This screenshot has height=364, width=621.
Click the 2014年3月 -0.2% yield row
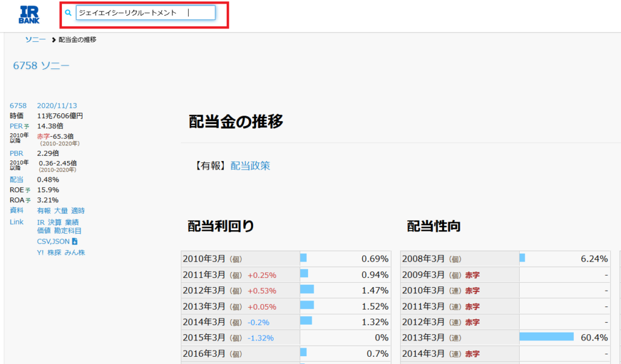coord(286,322)
